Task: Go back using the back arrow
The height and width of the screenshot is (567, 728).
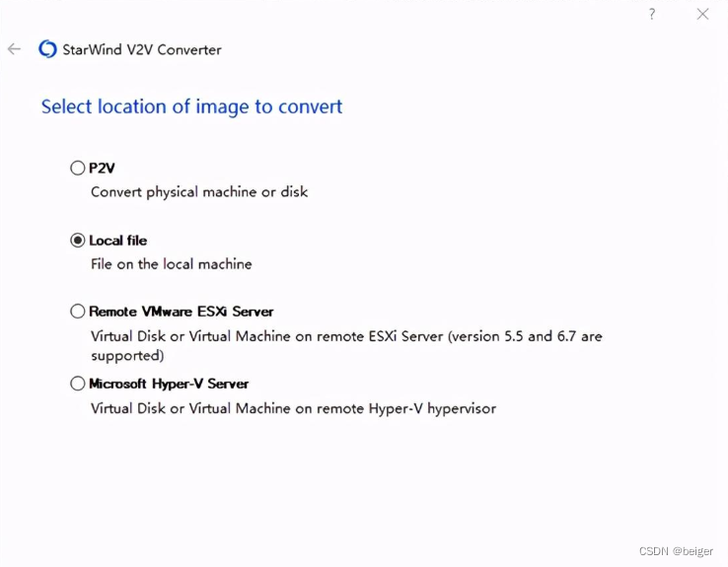Action: tap(14, 49)
